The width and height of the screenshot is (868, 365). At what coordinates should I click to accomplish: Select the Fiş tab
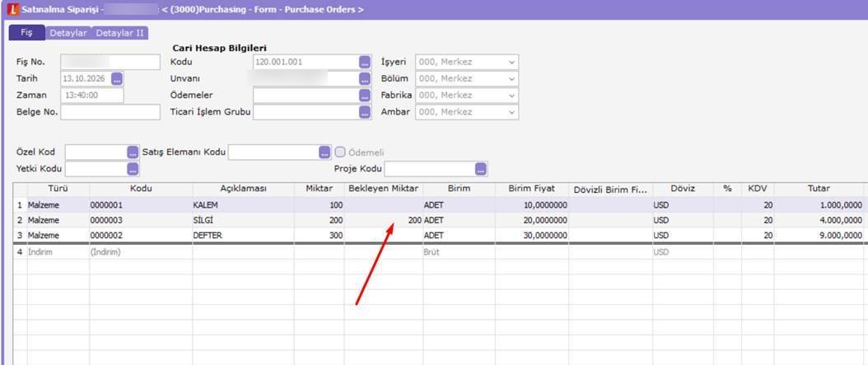26,33
